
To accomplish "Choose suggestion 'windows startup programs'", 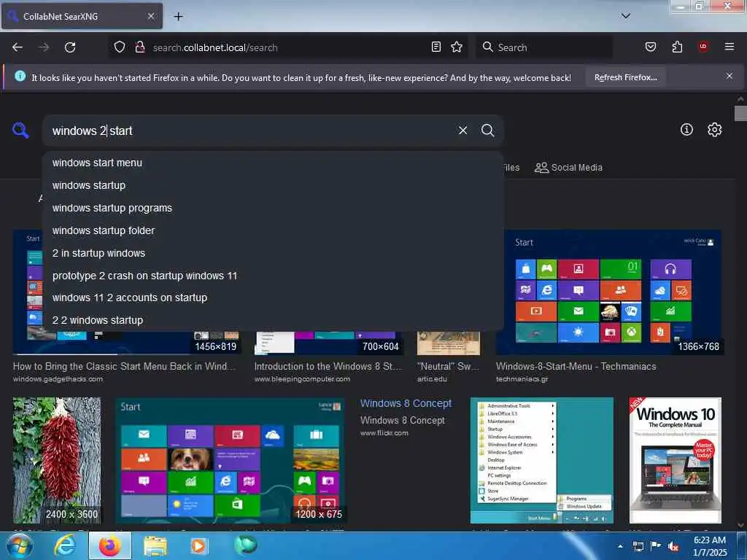I will (273, 208).
